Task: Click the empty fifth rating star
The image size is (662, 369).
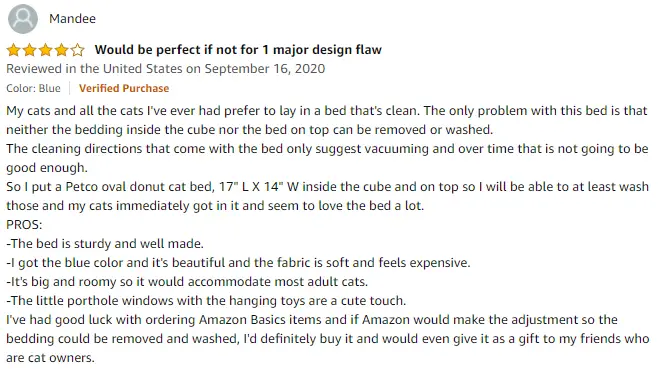Action: 78,50
